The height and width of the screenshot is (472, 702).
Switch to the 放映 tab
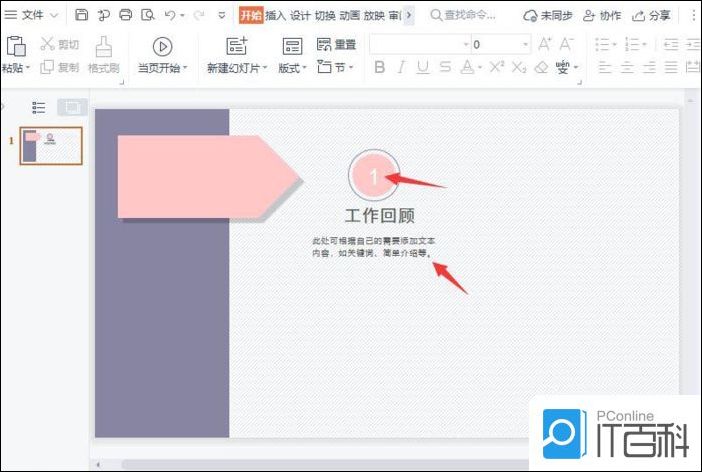(374, 15)
